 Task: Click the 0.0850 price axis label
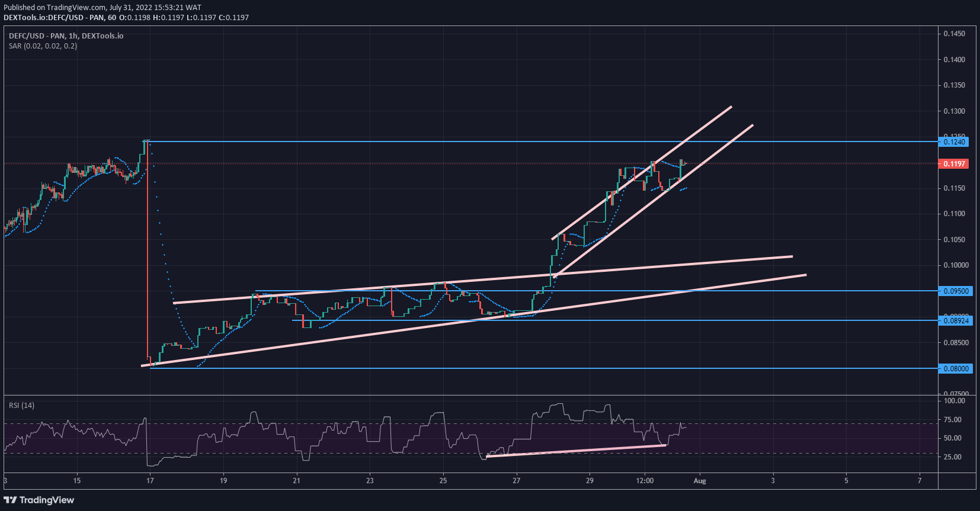pyautogui.click(x=956, y=343)
